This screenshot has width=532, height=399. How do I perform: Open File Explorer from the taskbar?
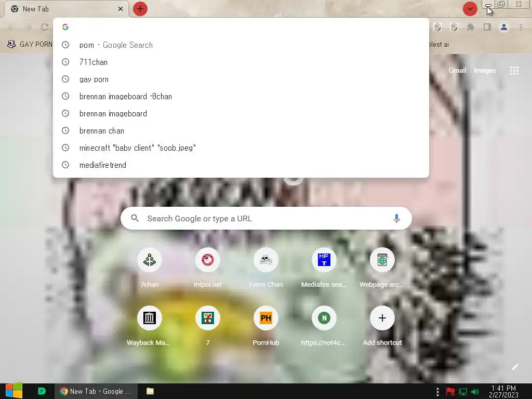(150, 391)
